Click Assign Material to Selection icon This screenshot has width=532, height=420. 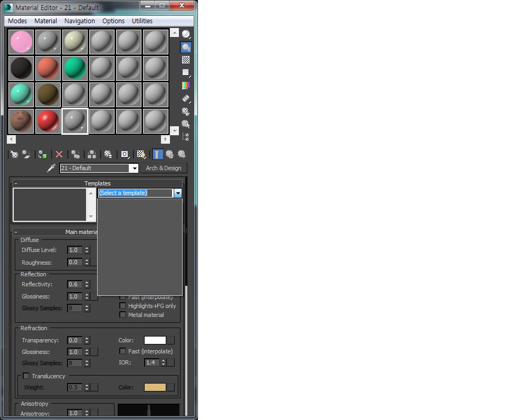point(42,154)
